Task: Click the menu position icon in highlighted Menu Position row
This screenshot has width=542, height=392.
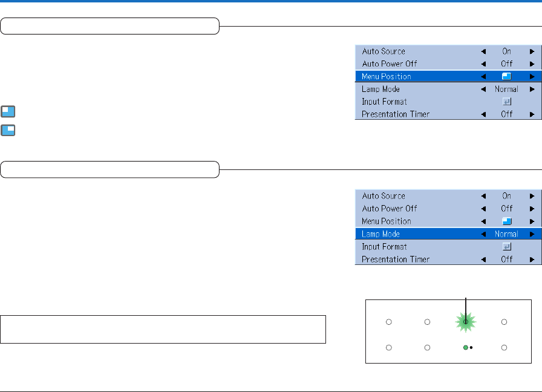Action: (x=507, y=77)
